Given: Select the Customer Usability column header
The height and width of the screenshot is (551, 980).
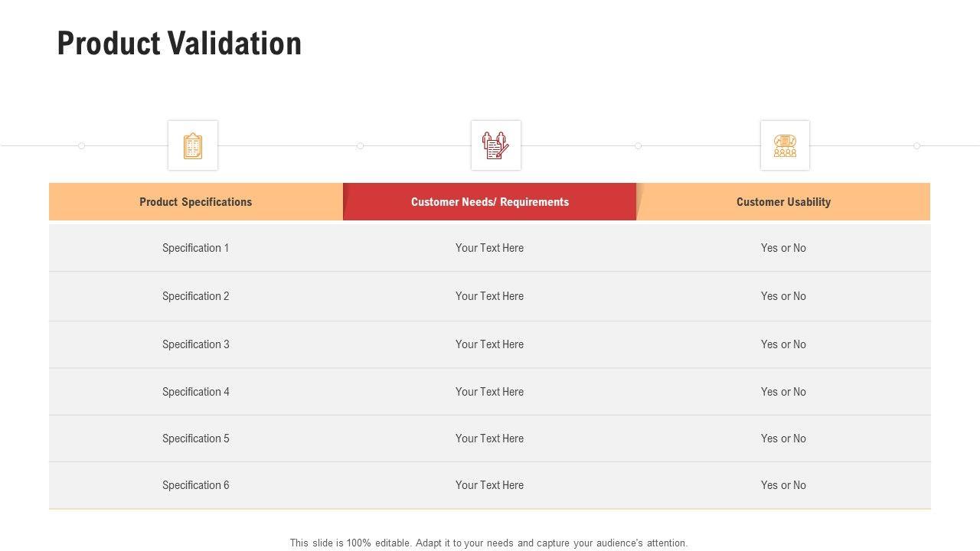Looking at the screenshot, I should click(x=783, y=202).
